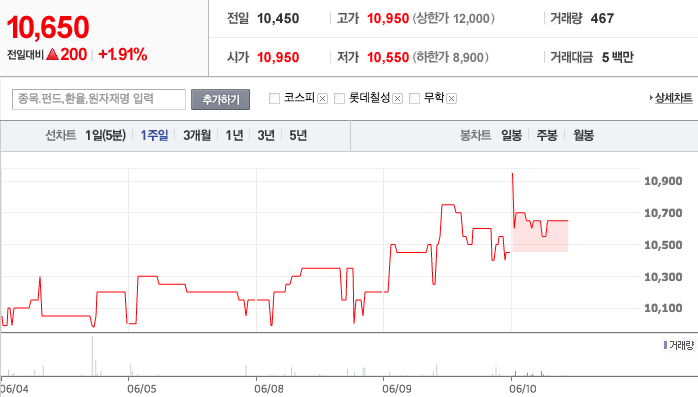Enable the 코스피 comparison checkbox
Image resolution: width=698 pixels, height=397 pixels.
coord(274,98)
